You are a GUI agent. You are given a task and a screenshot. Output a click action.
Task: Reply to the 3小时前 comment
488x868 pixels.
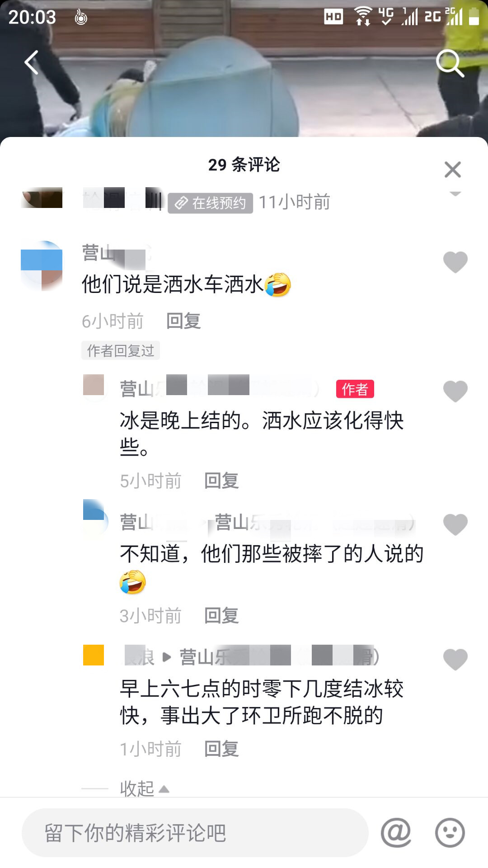(x=221, y=615)
